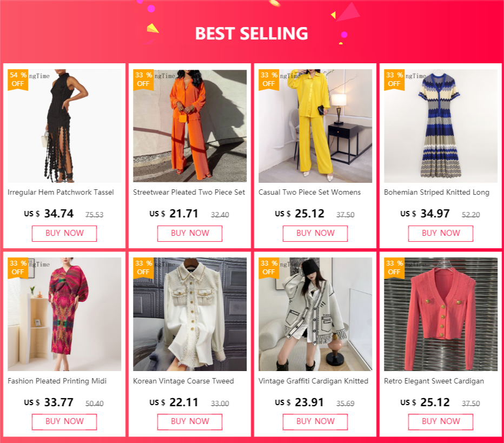Open the graffiti cardigan model photo
The image size is (504, 443).
[x=315, y=314]
